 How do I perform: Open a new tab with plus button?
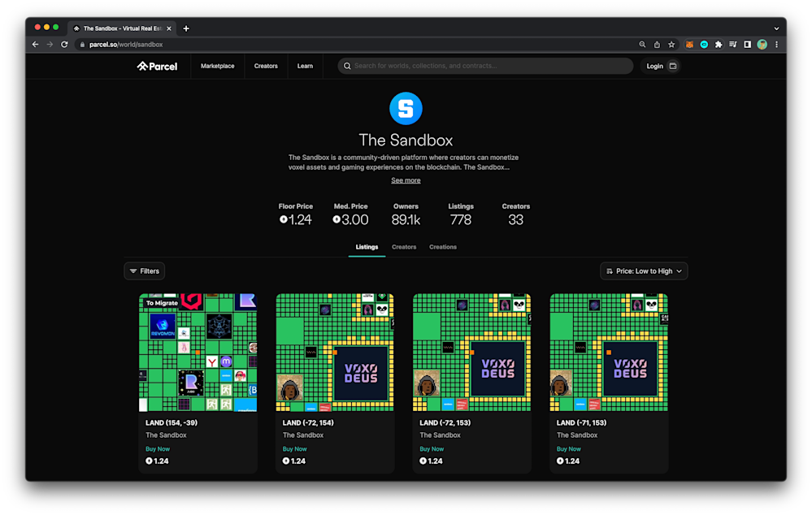[186, 28]
